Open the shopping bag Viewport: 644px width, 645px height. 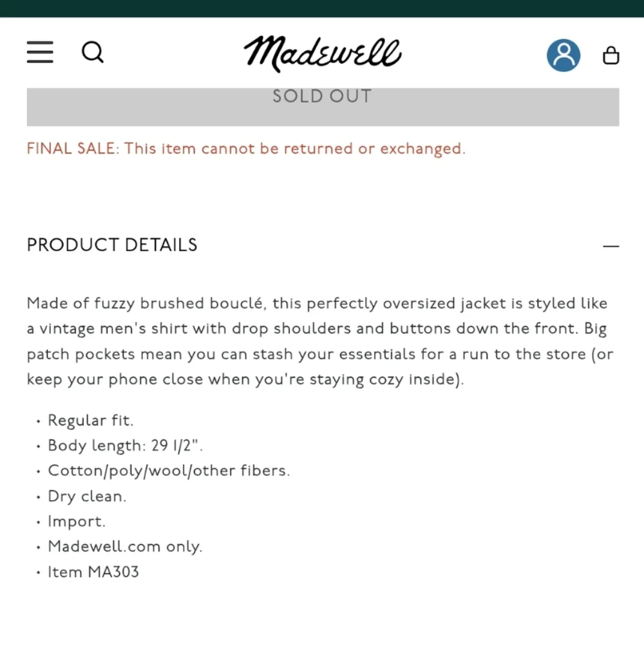[x=611, y=56]
